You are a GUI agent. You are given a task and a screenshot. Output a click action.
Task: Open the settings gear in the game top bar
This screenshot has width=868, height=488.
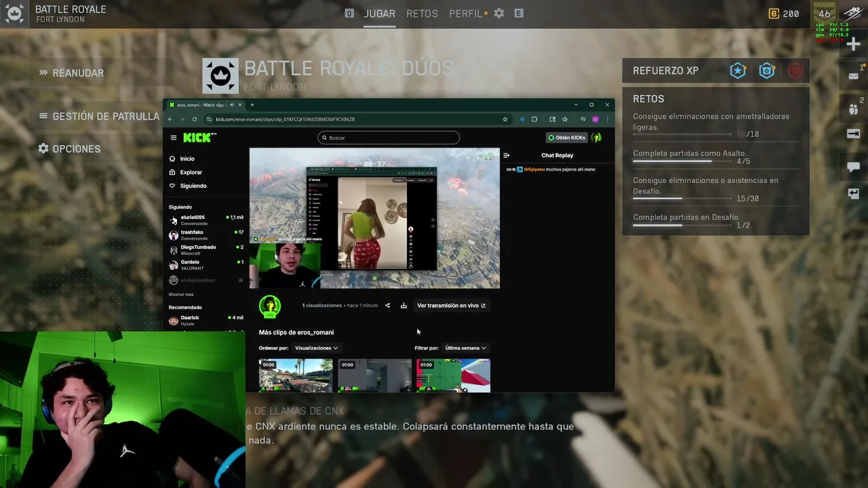click(x=499, y=14)
